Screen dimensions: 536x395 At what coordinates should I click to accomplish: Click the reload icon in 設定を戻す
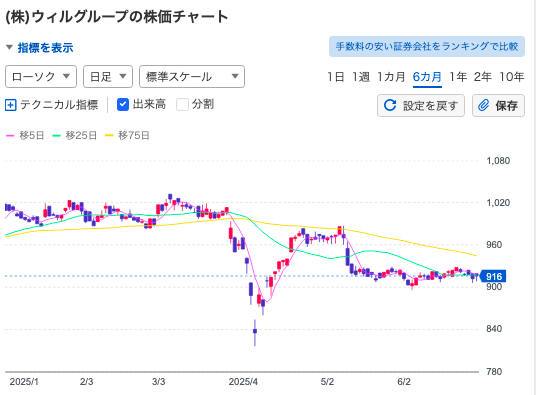tap(390, 105)
